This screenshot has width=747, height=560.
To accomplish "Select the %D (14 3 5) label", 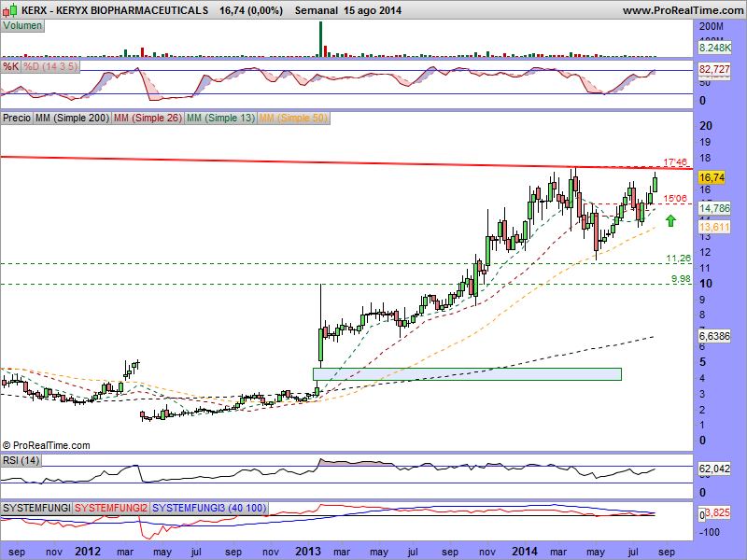I will [x=50, y=66].
